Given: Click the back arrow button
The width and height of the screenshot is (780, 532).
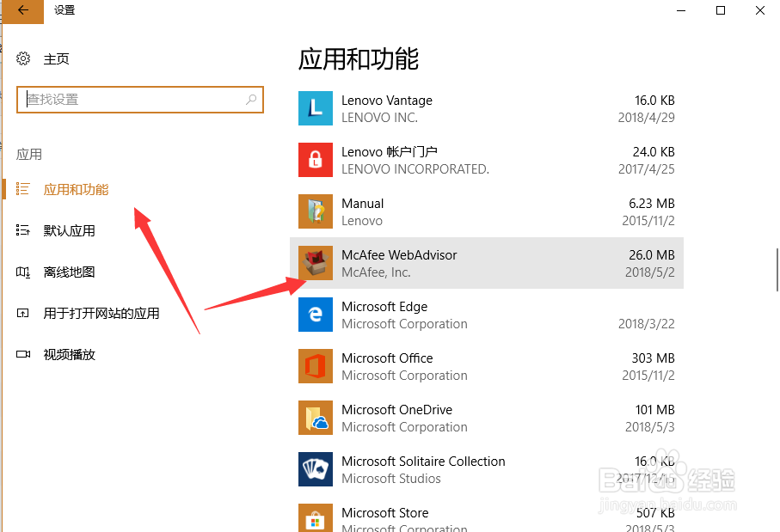Looking at the screenshot, I should pyautogui.click(x=23, y=10).
